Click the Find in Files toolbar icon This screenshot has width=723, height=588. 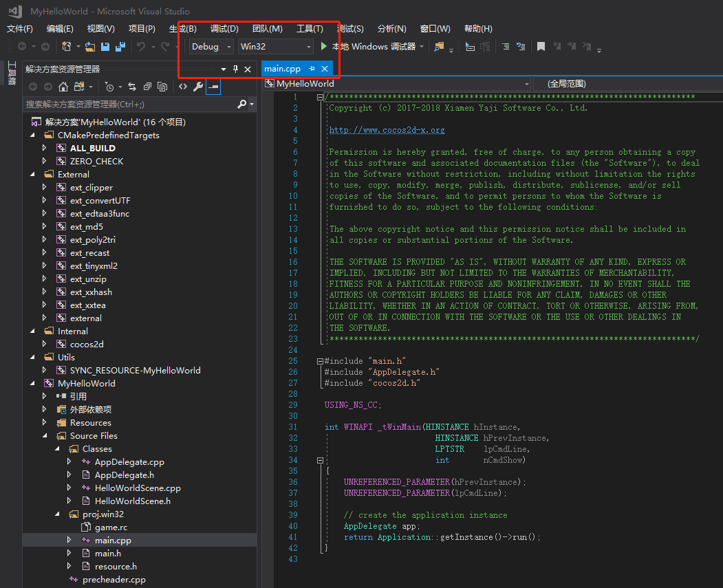[x=438, y=47]
